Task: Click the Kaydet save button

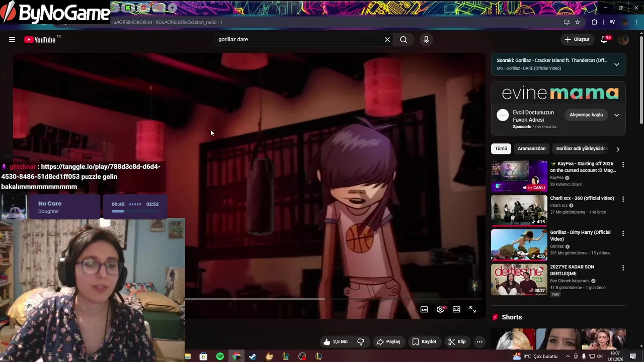Action: [x=424, y=342]
